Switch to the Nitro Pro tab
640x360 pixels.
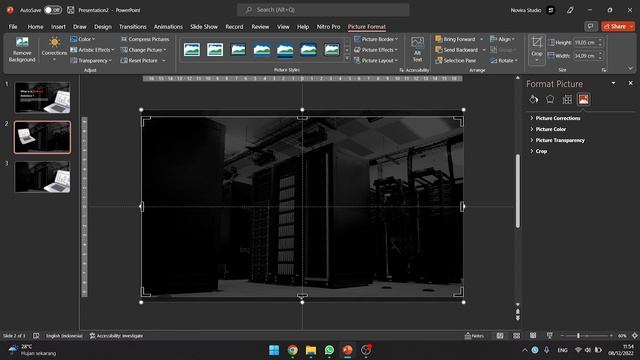point(328,27)
